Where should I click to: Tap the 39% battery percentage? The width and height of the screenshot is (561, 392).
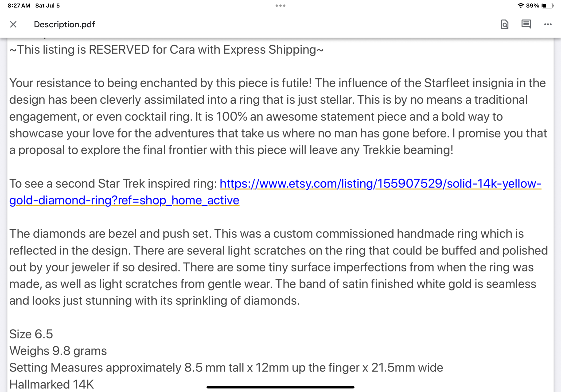533,6
